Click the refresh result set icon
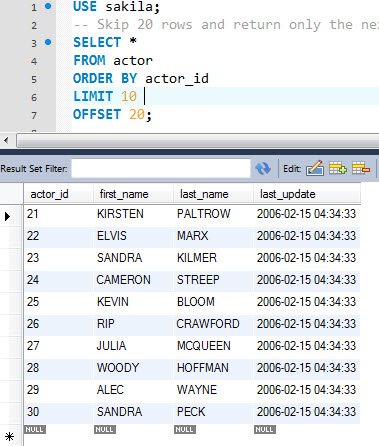379x446 pixels. (x=263, y=168)
